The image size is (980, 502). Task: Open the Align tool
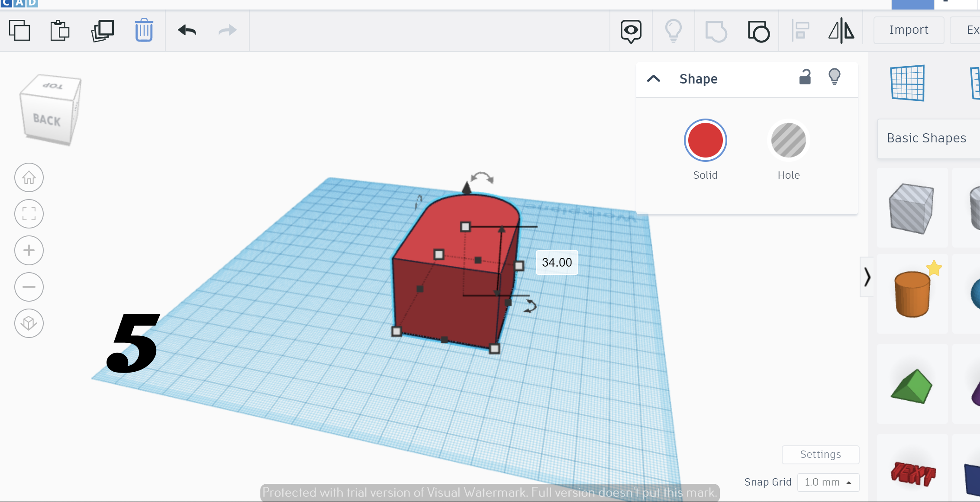801,31
